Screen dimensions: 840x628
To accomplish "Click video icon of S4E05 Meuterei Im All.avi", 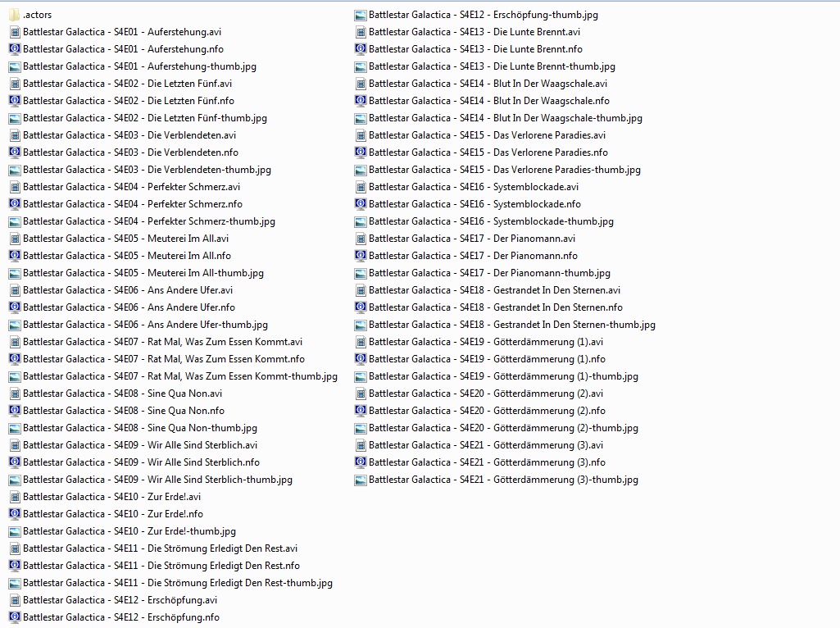I will point(15,239).
